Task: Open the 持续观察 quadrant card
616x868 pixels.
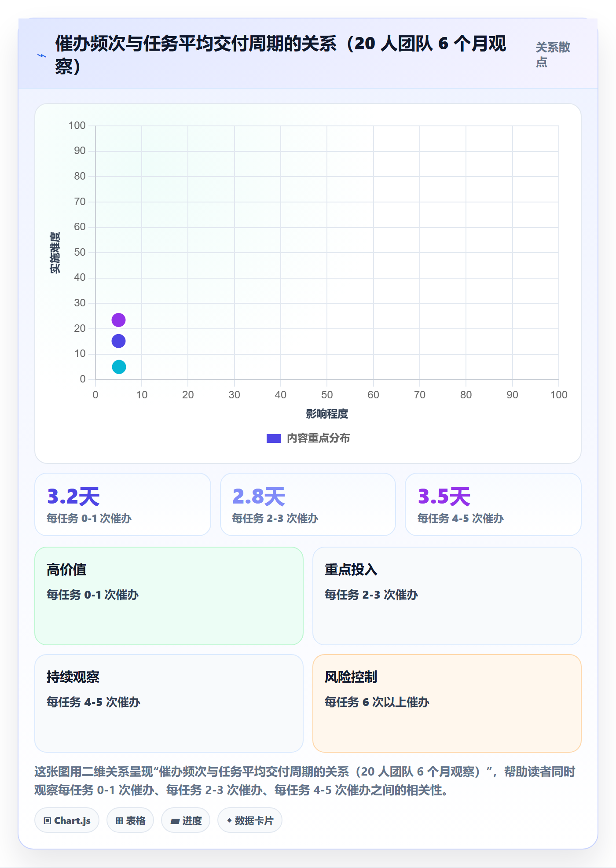Action: point(169,703)
